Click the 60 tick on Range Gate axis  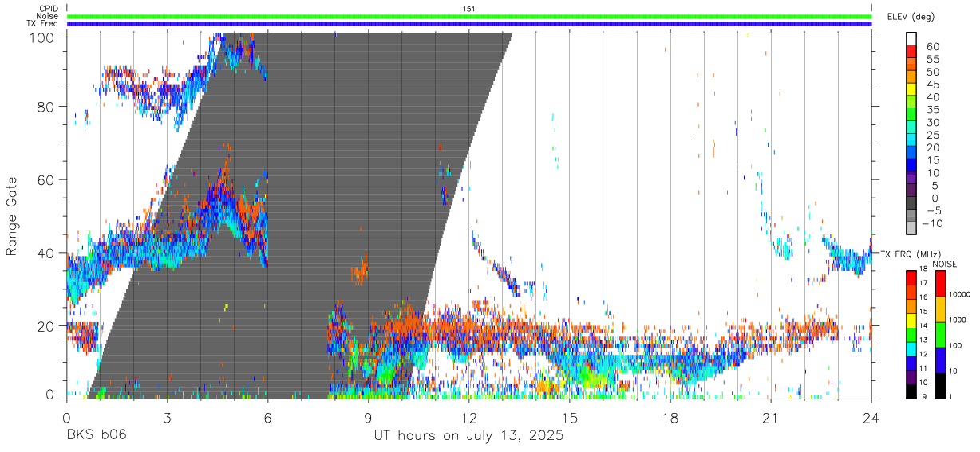[45, 180]
